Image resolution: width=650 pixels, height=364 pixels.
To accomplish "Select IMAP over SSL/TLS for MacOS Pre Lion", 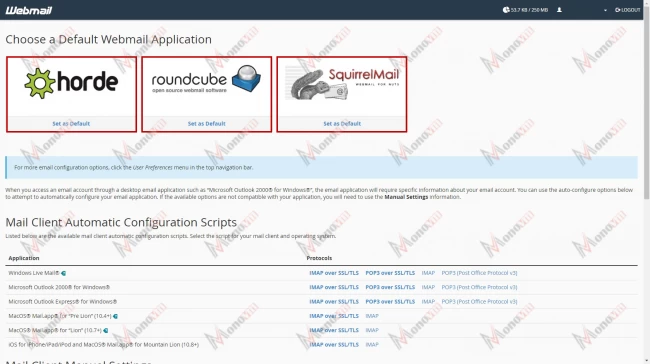I will [334, 316].
